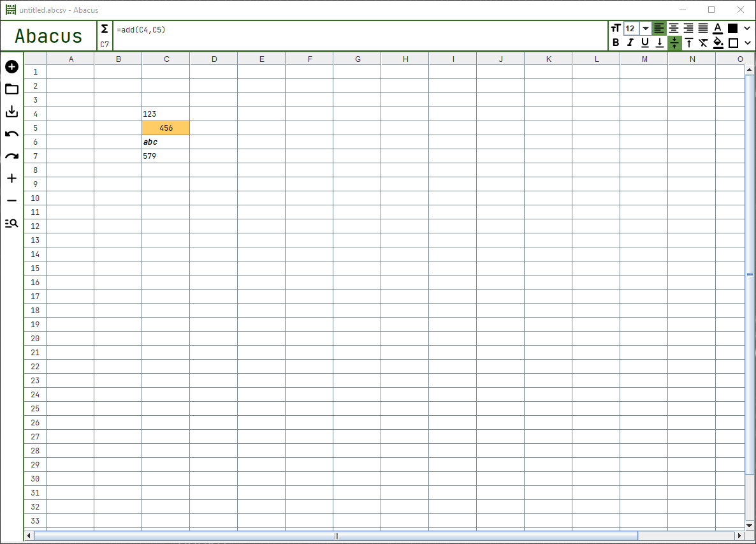756x544 pixels.
Task: Click the select-all corner above row 1
Action: click(35, 59)
